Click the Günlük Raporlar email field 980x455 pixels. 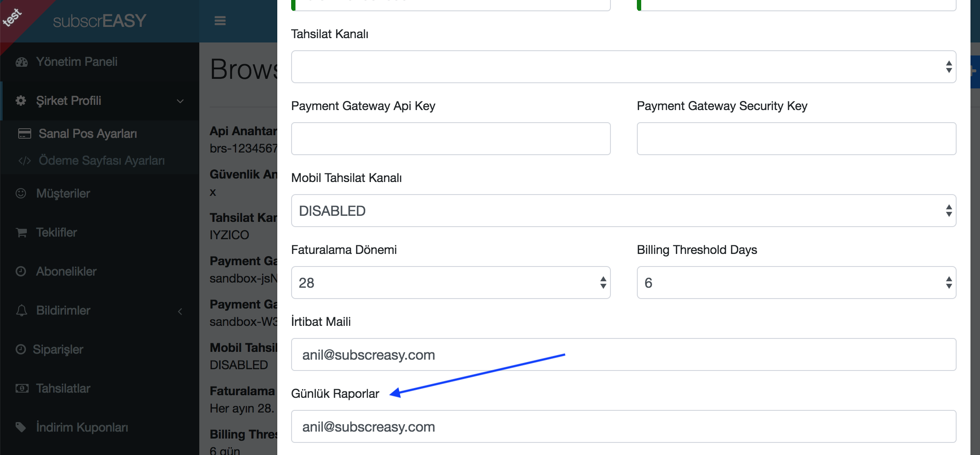pyautogui.click(x=623, y=426)
